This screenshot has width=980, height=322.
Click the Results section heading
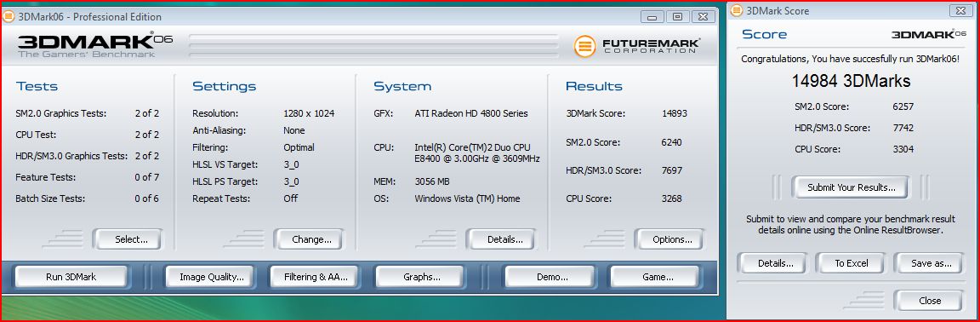pyautogui.click(x=594, y=86)
